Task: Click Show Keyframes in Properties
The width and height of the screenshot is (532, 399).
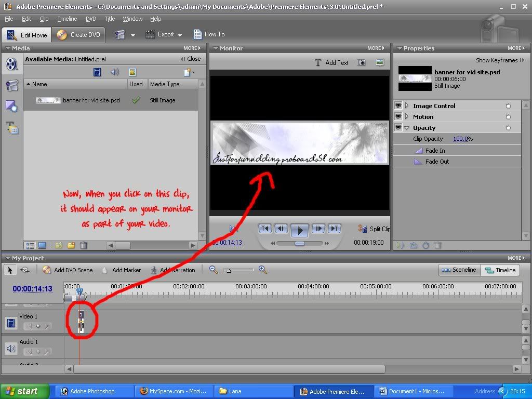Action: click(500, 60)
